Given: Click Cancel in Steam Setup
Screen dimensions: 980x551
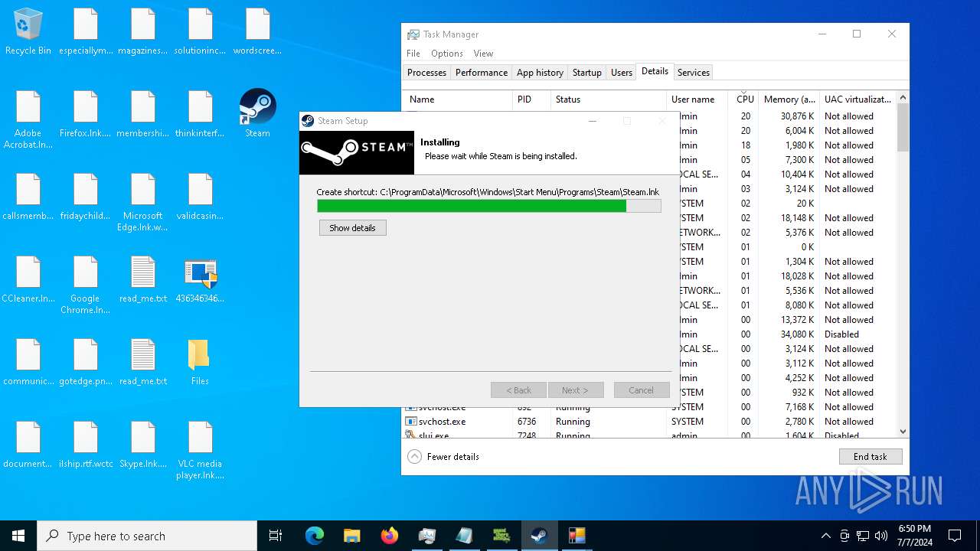Looking at the screenshot, I should click(642, 390).
